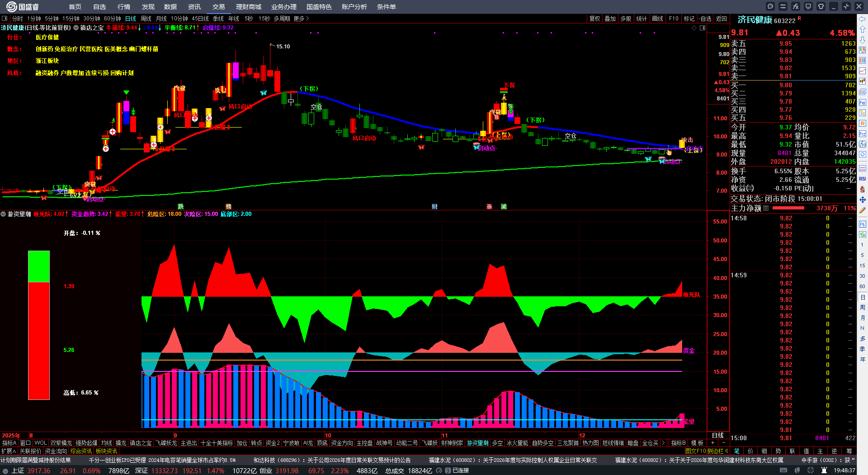Toggle the 价 price distribution tab
Viewport: 868px width, 475px height.
[x=750, y=451]
